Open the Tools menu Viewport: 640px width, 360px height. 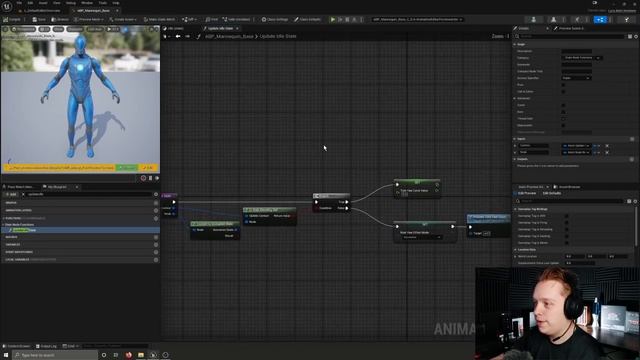(102, 3)
